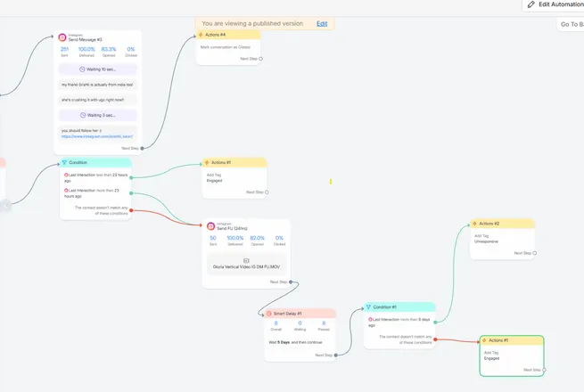Screen dimensions: 584x392
Task: Click 0 Waiting stat in Smart Delay #1
Action: click(x=300, y=326)
